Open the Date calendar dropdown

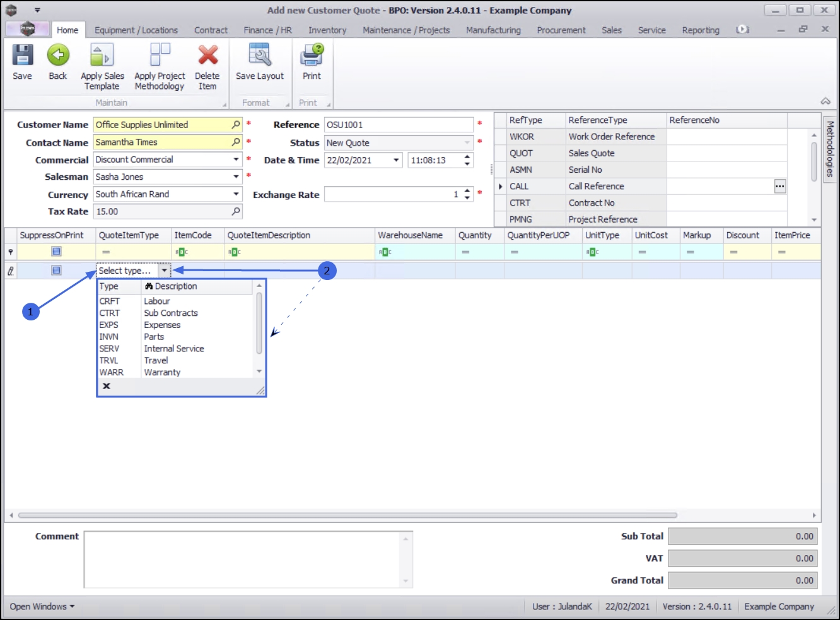pyautogui.click(x=396, y=160)
